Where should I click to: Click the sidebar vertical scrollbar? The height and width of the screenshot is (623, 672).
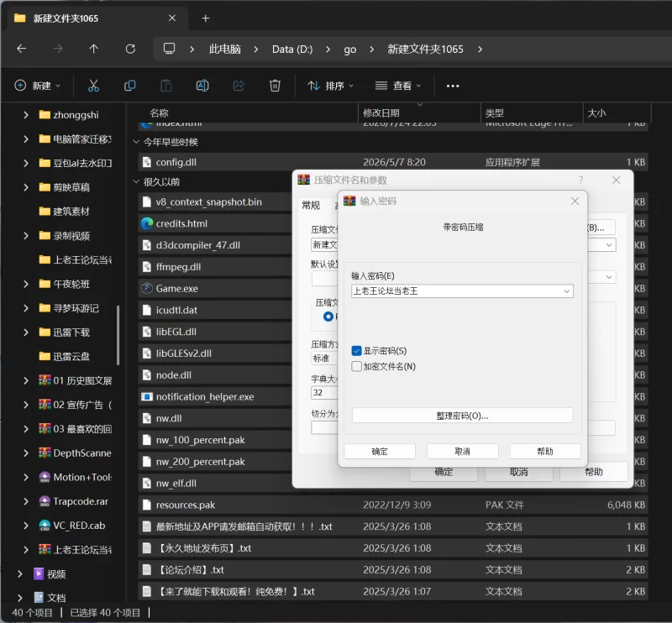(118, 335)
